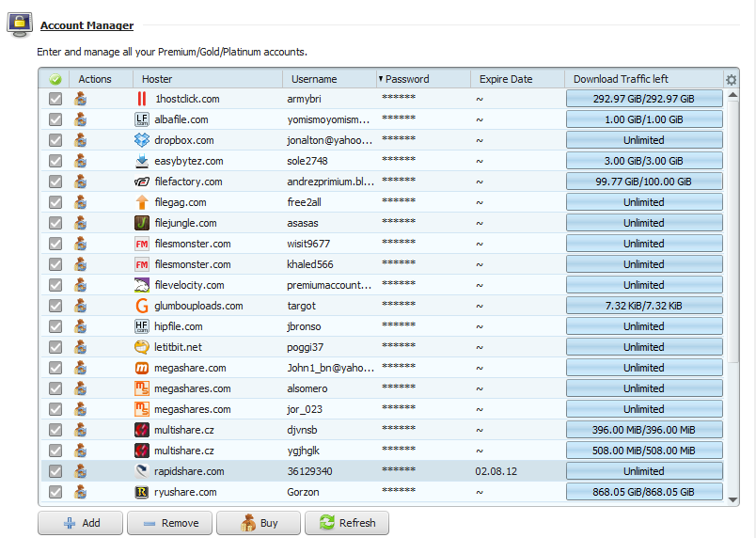Open table settings via the gear icon
This screenshot has width=756, height=538.
click(732, 80)
